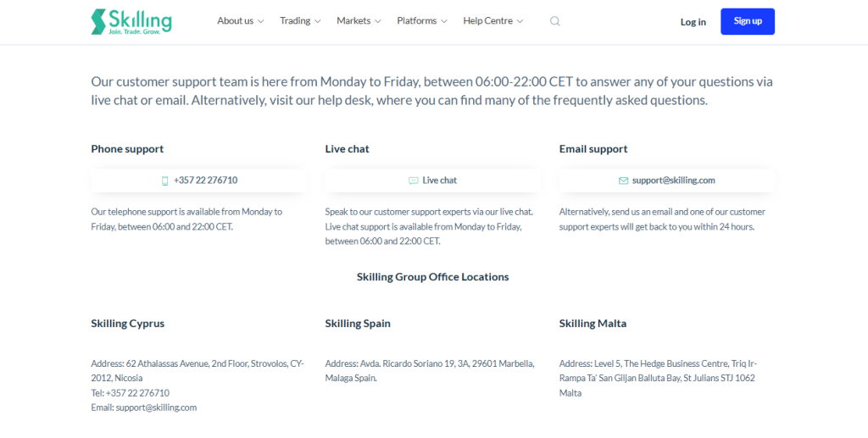Click the support@skilling.com email button

tap(673, 180)
